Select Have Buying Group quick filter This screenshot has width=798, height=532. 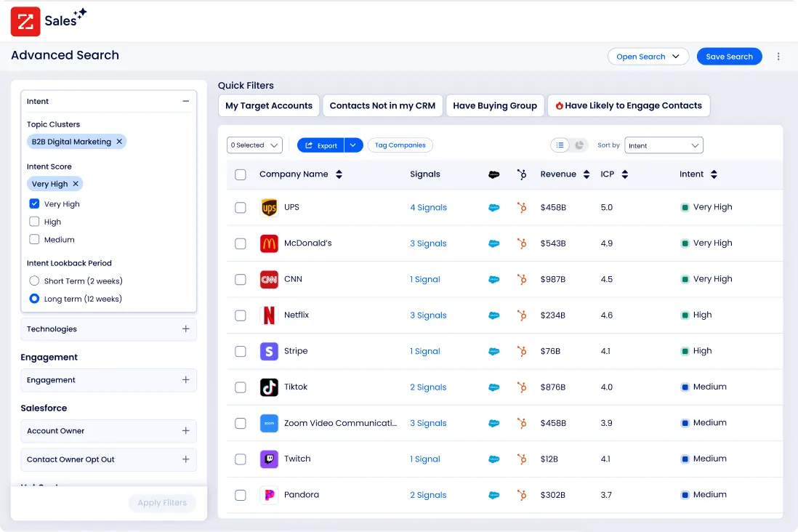494,105
